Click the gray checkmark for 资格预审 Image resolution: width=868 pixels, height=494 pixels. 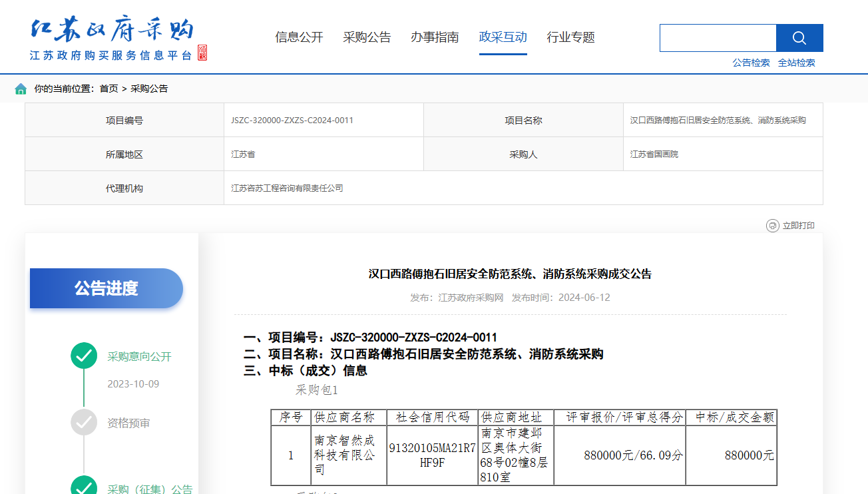point(84,422)
